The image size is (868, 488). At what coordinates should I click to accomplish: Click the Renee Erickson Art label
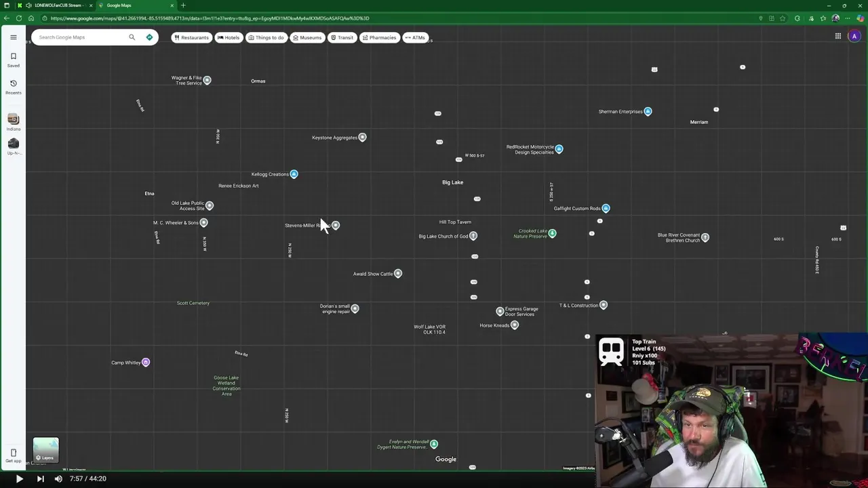coord(239,186)
